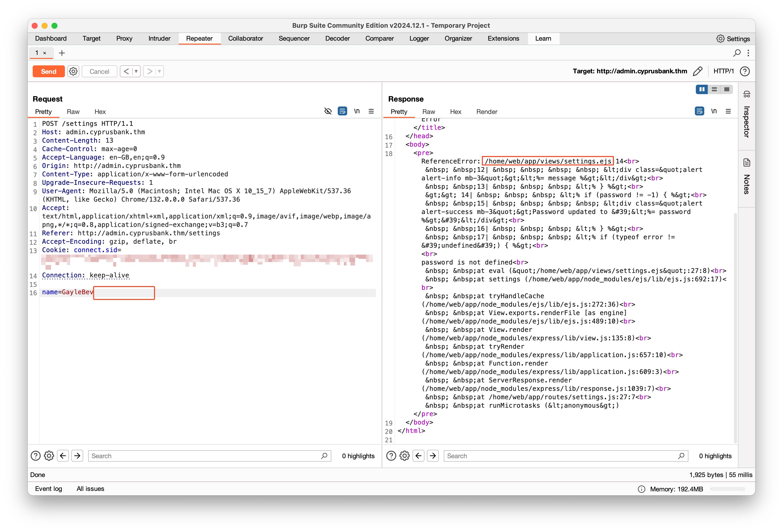
Task: Add a new Repeater tab
Action: click(x=62, y=53)
